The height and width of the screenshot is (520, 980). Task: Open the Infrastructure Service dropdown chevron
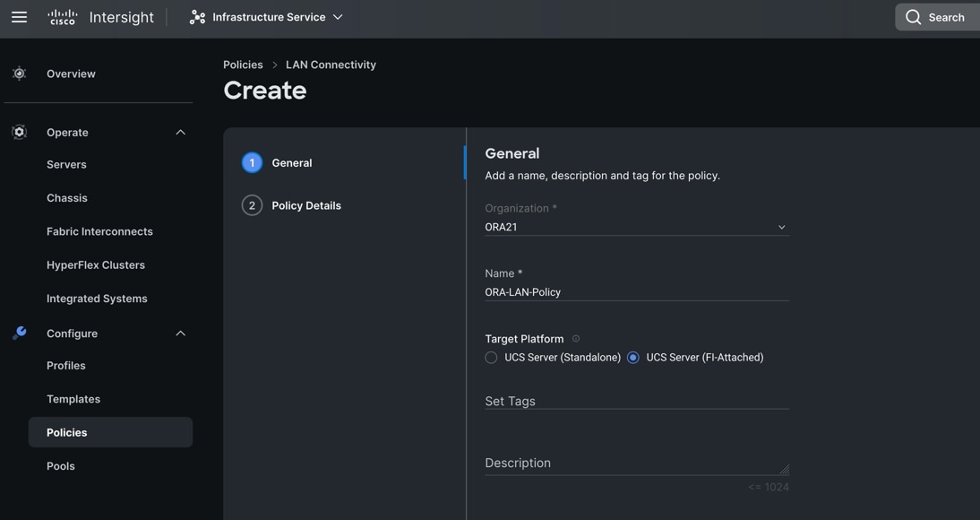point(338,17)
